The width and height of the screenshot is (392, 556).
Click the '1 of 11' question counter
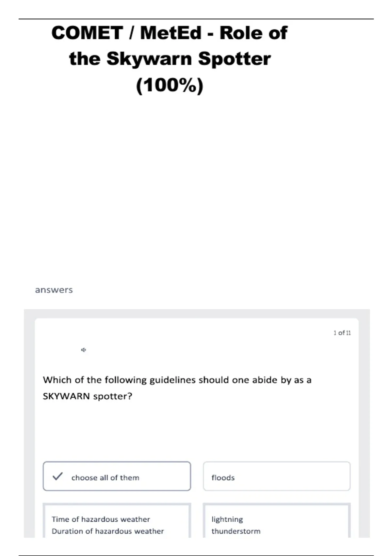[x=342, y=333]
